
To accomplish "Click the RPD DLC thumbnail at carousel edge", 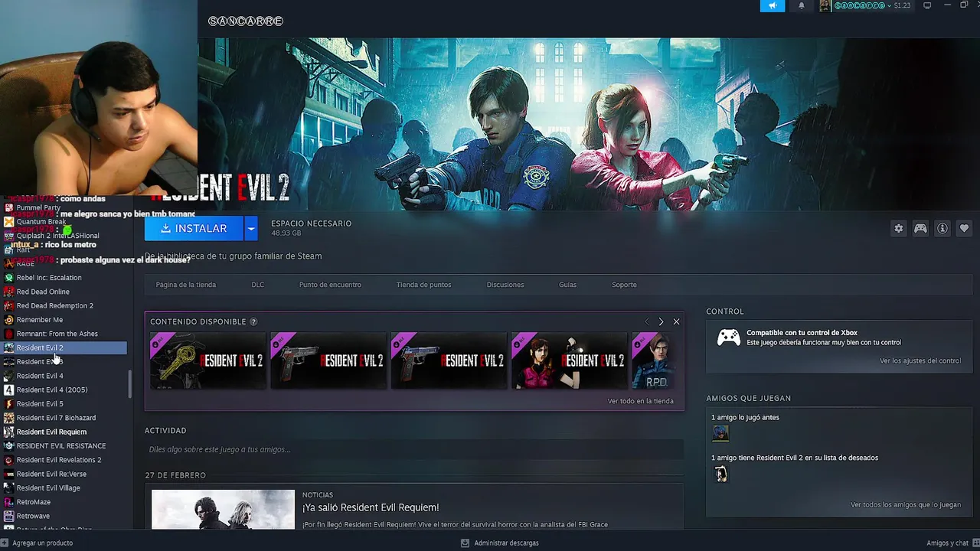I will pyautogui.click(x=652, y=360).
